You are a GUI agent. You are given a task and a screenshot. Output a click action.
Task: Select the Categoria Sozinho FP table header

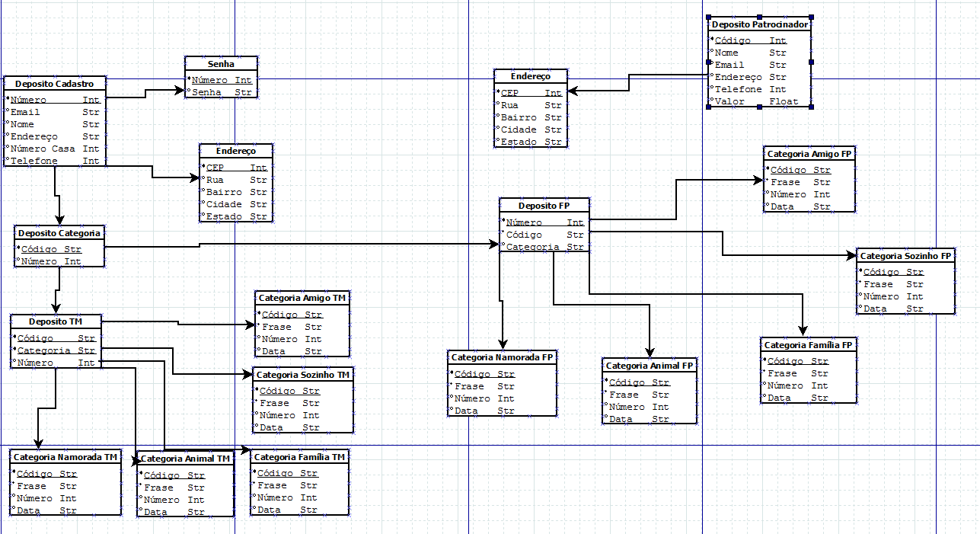[x=905, y=256]
